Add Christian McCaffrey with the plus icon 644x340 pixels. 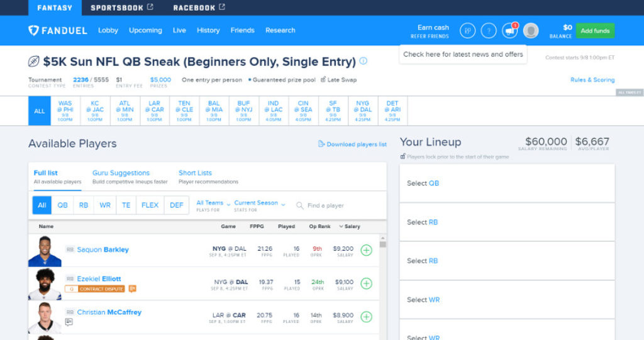point(367,317)
